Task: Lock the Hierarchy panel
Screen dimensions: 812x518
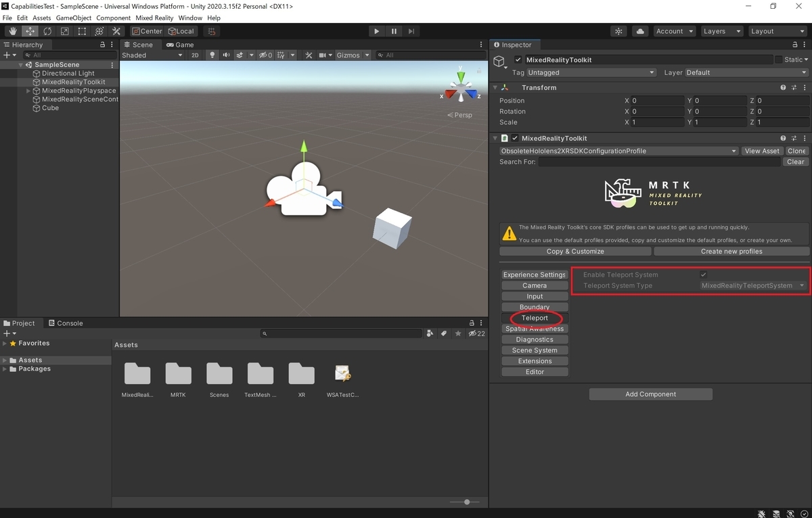Action: (102, 45)
